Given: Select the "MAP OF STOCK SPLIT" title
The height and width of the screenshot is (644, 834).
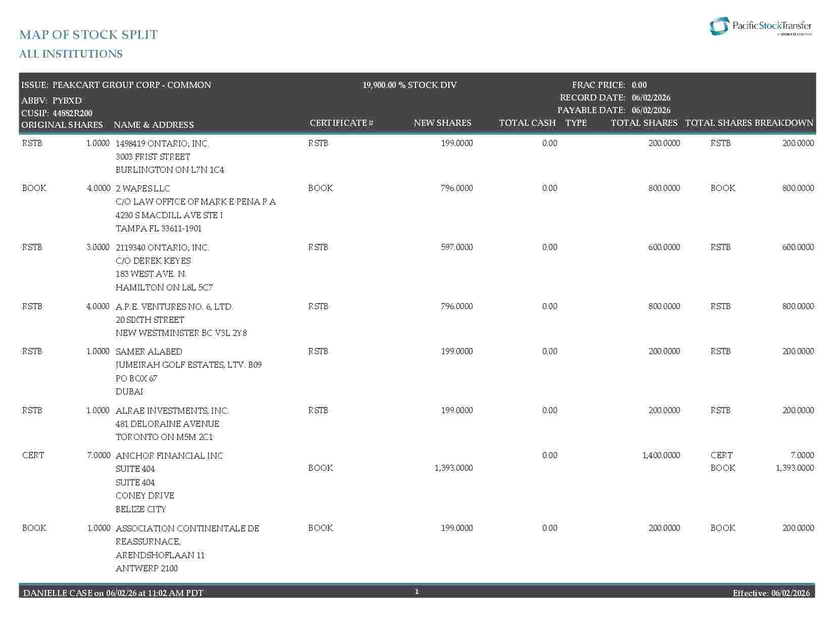Looking at the screenshot, I should click(x=88, y=34).
